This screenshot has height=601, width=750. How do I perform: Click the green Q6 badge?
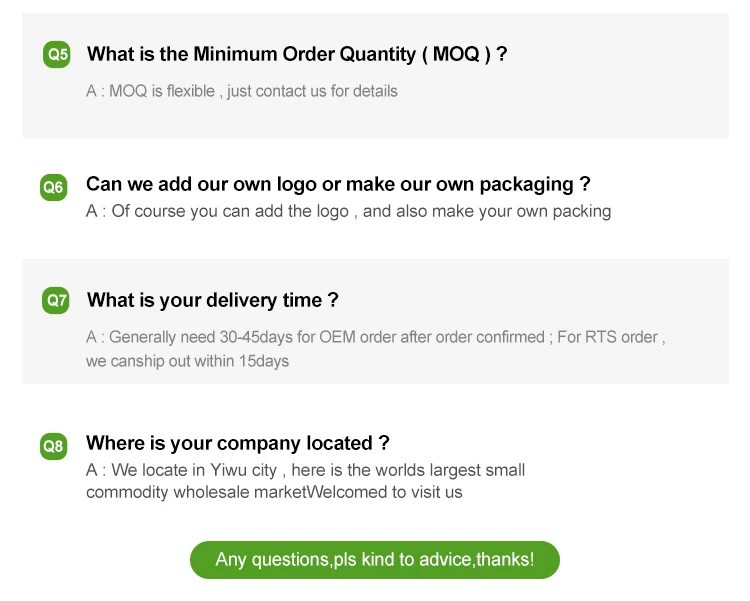click(53, 186)
